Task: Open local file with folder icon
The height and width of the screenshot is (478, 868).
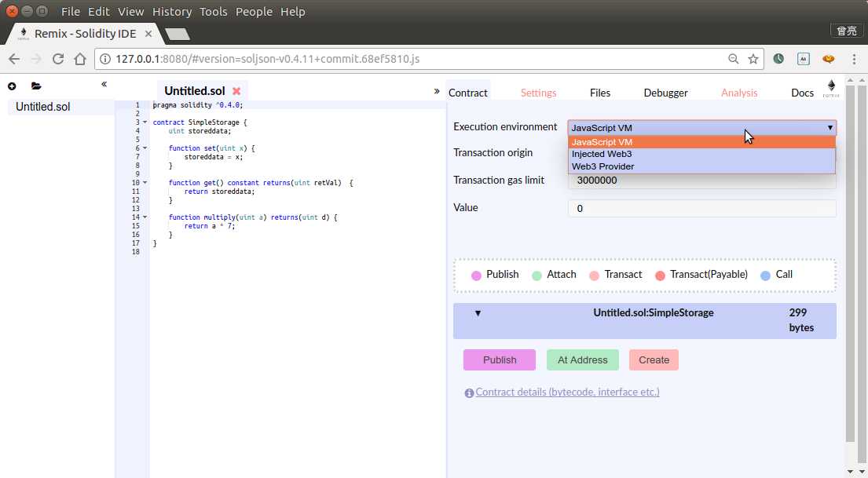Action: pyautogui.click(x=36, y=86)
